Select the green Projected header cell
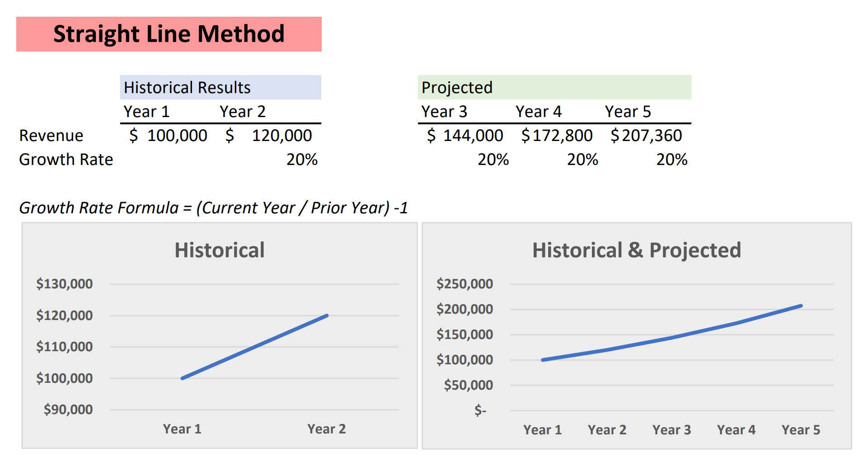This screenshot has width=868, height=466. (x=554, y=87)
